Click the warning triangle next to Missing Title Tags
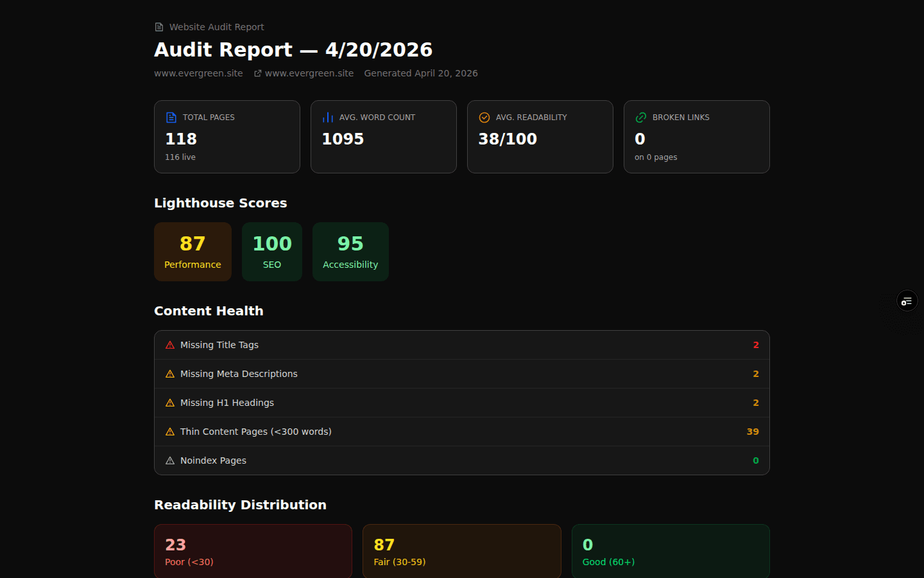The width and height of the screenshot is (924, 578). (x=170, y=345)
